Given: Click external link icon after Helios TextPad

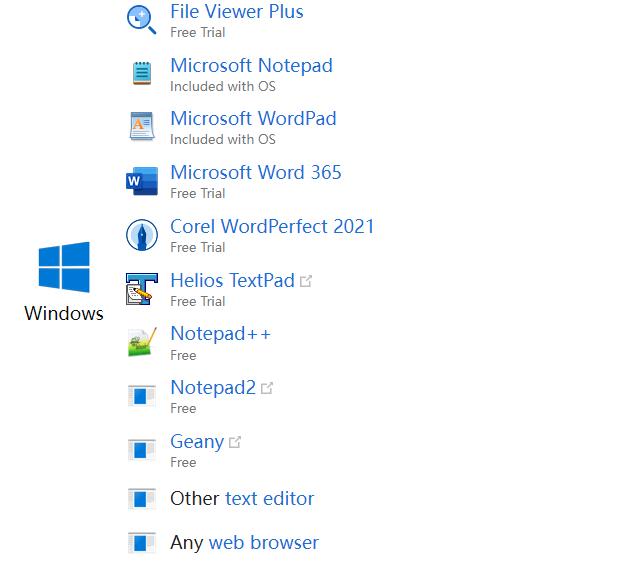Looking at the screenshot, I should tap(306, 281).
